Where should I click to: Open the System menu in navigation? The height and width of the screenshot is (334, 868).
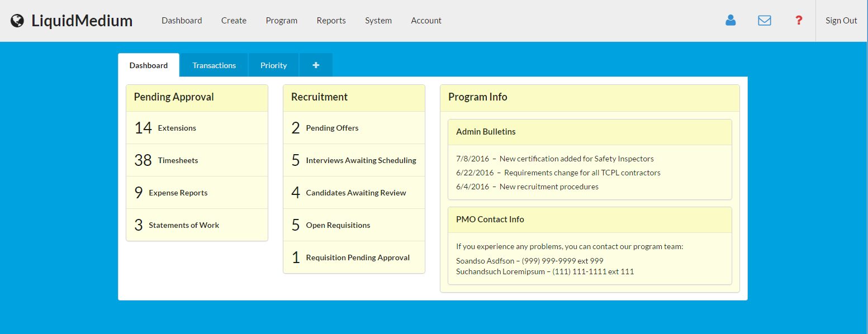[378, 21]
